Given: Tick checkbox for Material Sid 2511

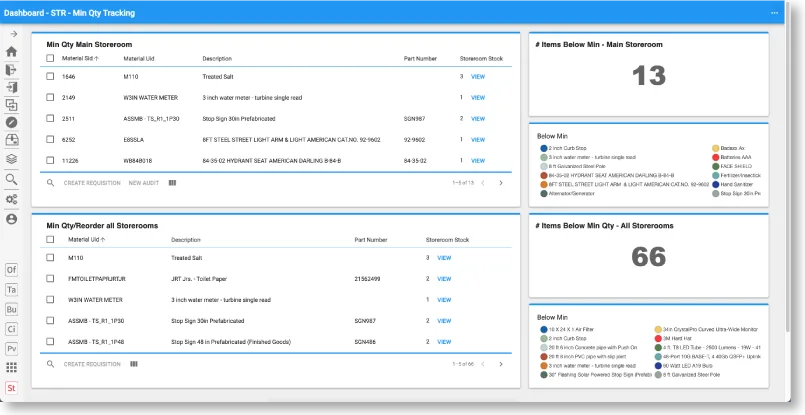Looking at the screenshot, I should [x=50, y=119].
